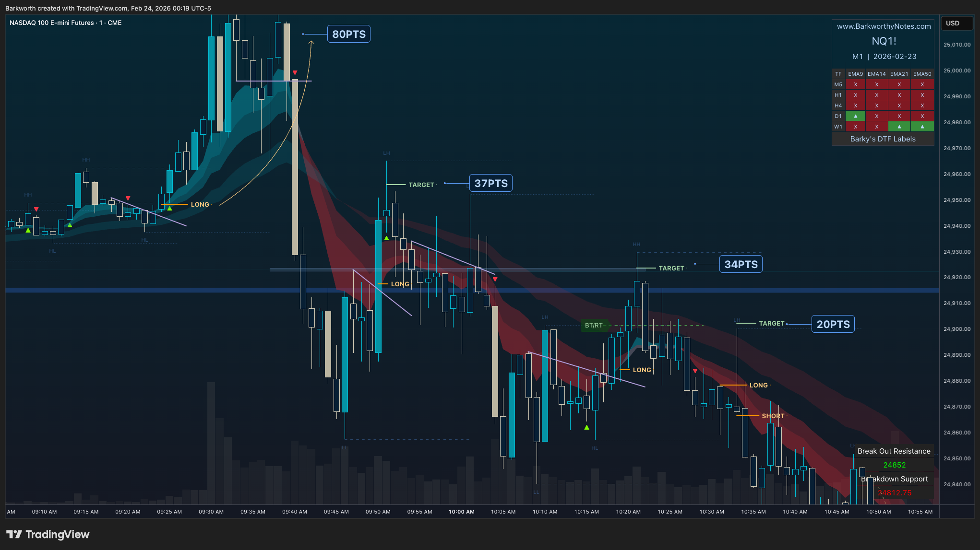Click the green D1 EMA9 arrow cell
Viewport: 980px width, 550px height.
point(855,116)
